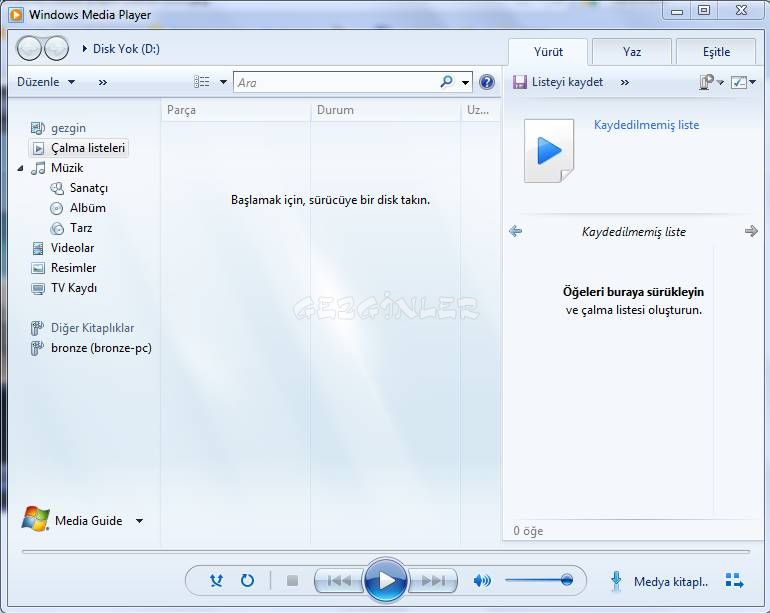Switch to Now Playing mode icon
770x613 pixels.
[735, 581]
